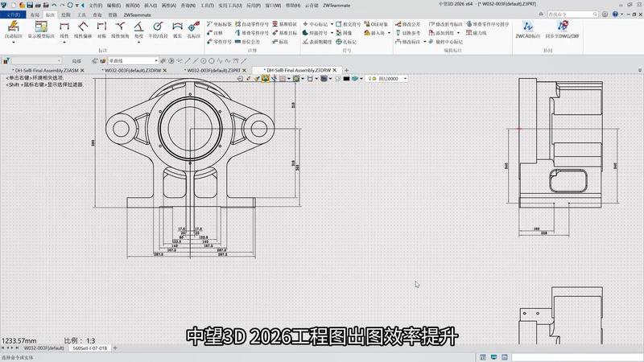The width and height of the screenshot is (644, 362).
Task: Click the ZWCAD标注 ribbon icon
Action: 528,27
